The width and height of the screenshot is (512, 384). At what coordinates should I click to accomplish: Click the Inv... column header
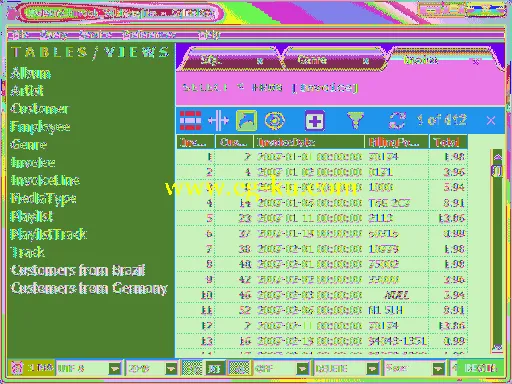click(x=195, y=142)
